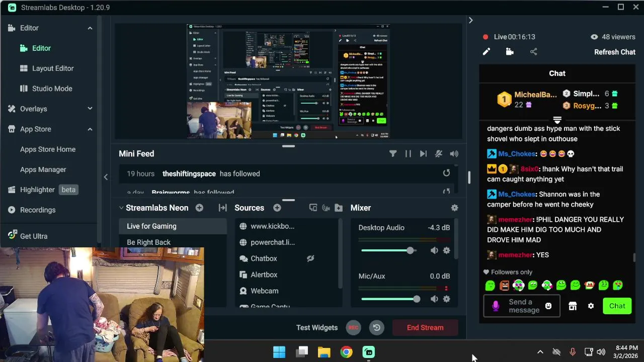Open Apps Manager
Image resolution: width=644 pixels, height=362 pixels.
[x=43, y=169]
